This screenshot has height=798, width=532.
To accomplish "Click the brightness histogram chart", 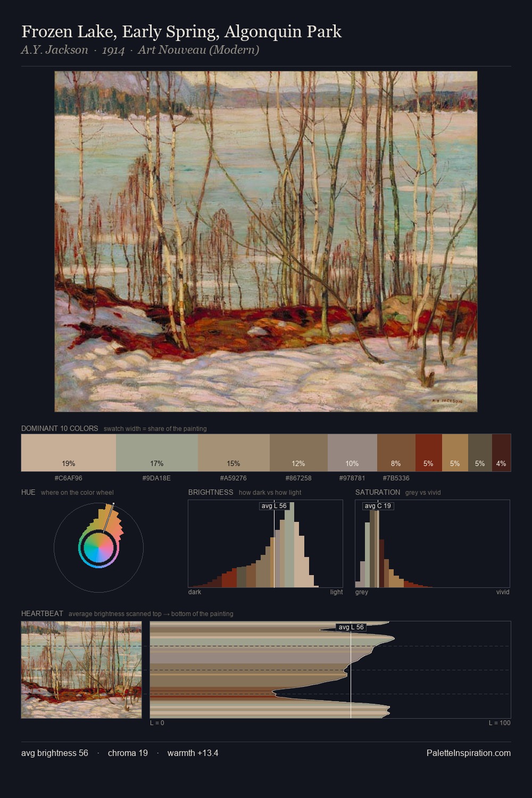I will 265,544.
